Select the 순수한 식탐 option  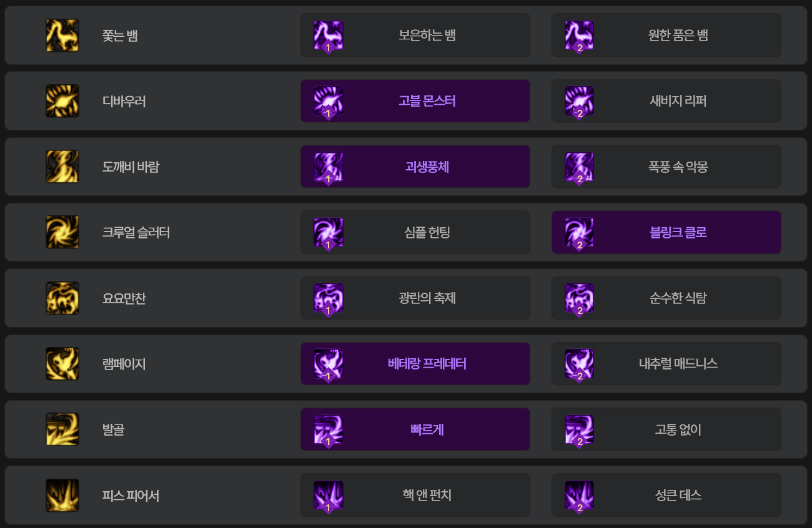[666, 298]
